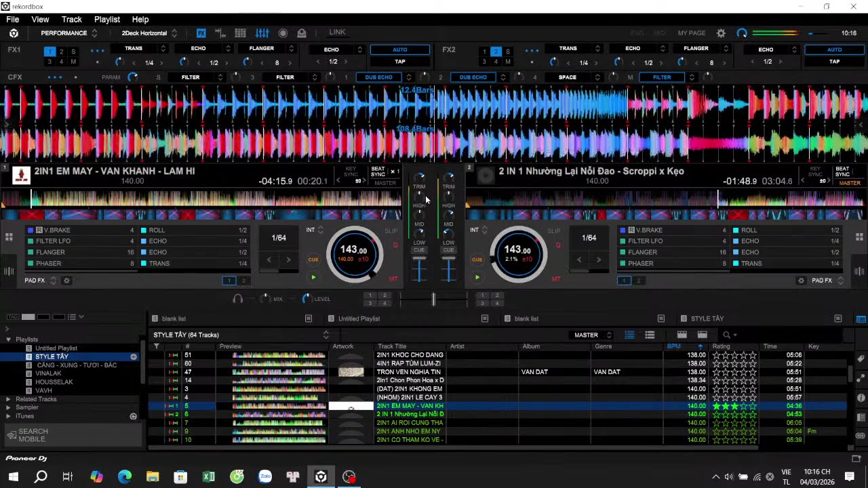
Task: Toggle FX1 deck 2 assign button
Action: 62,52
